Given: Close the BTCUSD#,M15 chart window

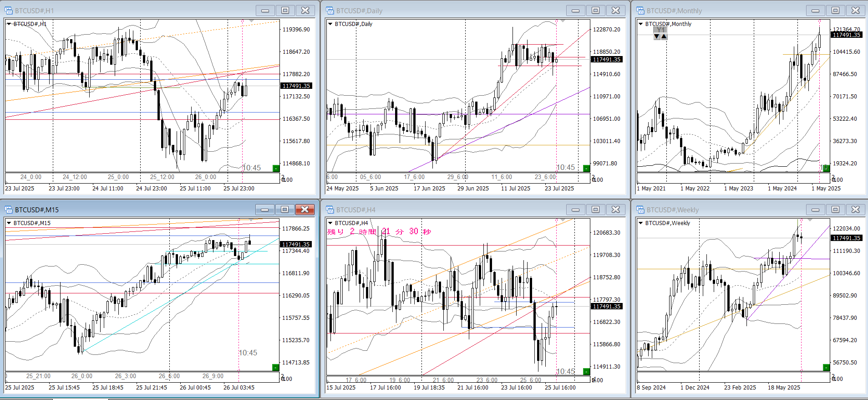Looking at the screenshot, I should point(305,210).
